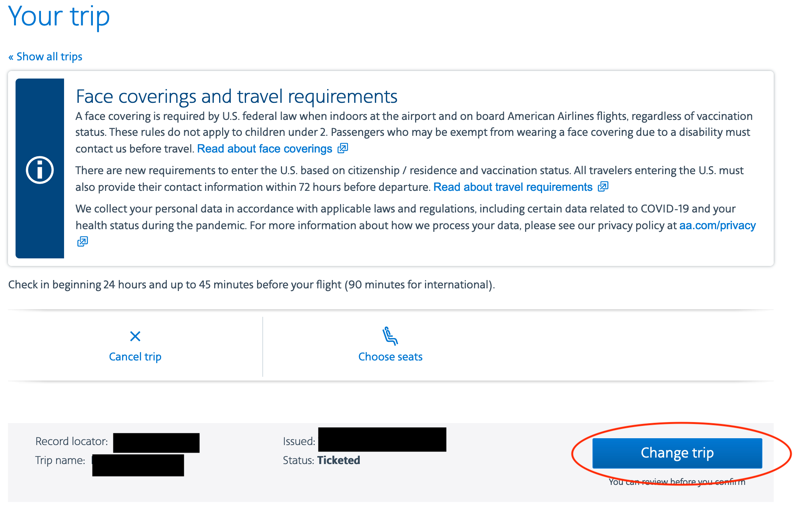Go back via Show all trips link
The image size is (812, 516).
click(45, 57)
